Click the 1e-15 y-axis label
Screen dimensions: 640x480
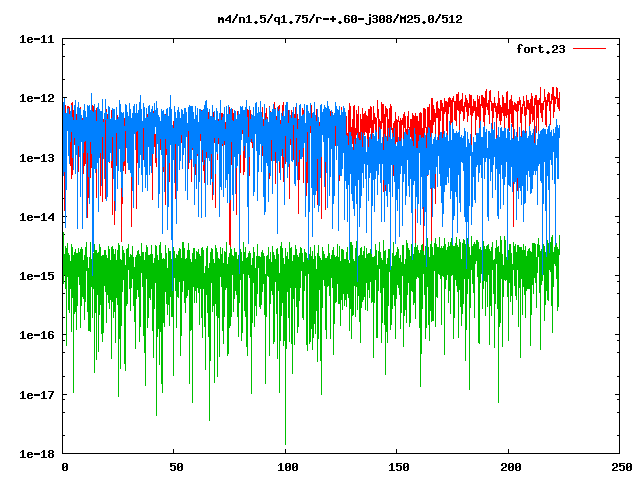(37, 276)
